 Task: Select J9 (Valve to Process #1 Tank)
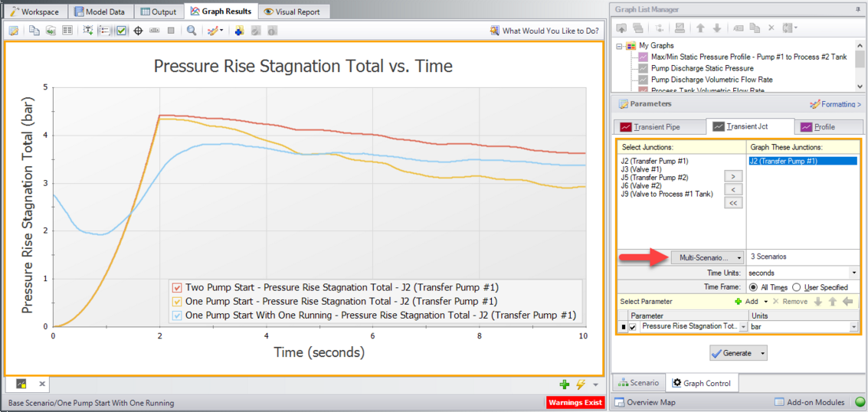[x=667, y=194]
